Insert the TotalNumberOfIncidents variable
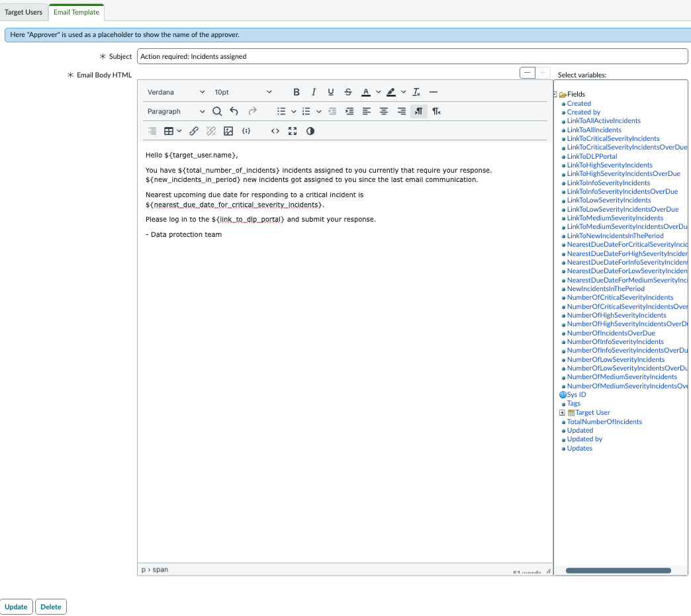This screenshot has width=691, height=616. (604, 421)
